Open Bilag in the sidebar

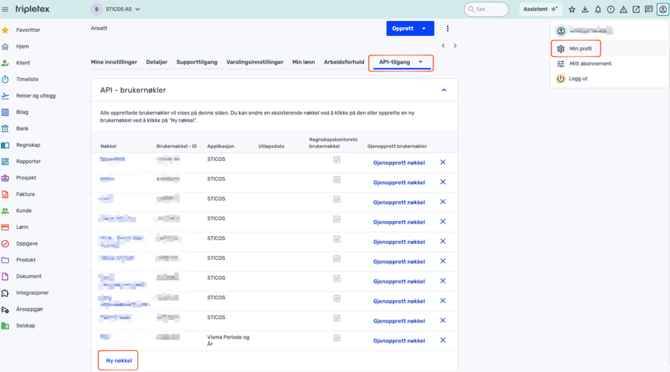click(22, 112)
